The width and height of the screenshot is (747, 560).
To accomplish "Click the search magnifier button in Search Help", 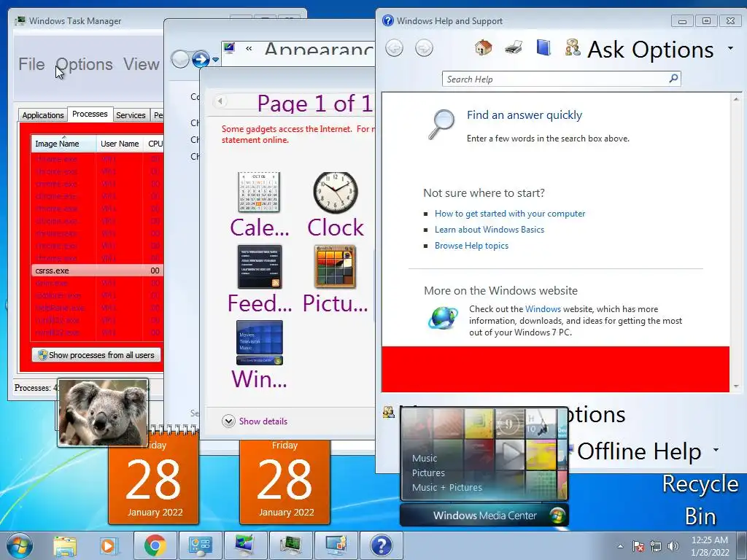I will tap(673, 79).
